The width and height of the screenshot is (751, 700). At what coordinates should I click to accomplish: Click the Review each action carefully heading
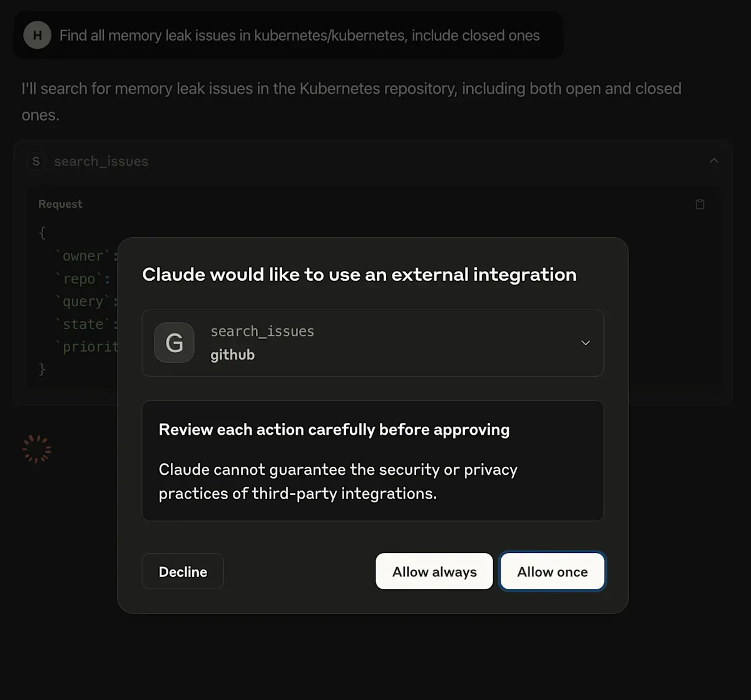point(334,430)
